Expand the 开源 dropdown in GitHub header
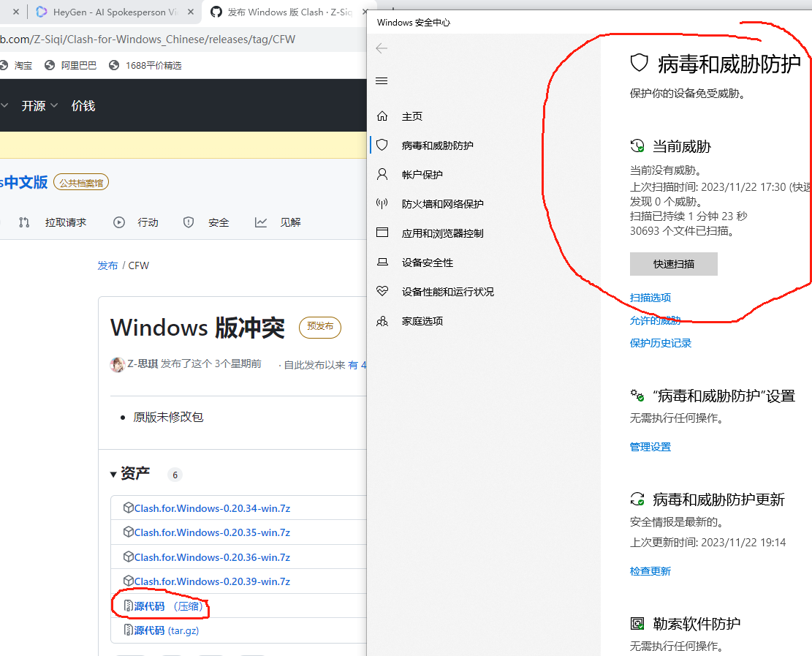The image size is (812, 656). tap(39, 106)
